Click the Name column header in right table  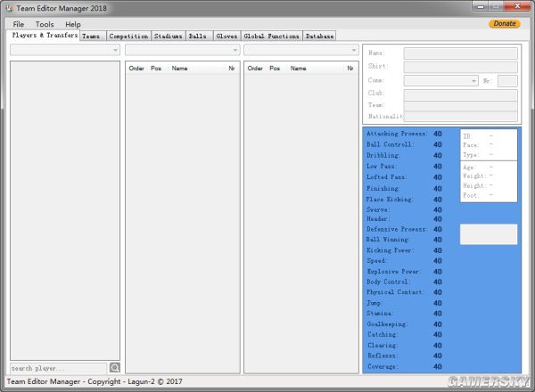(x=298, y=69)
